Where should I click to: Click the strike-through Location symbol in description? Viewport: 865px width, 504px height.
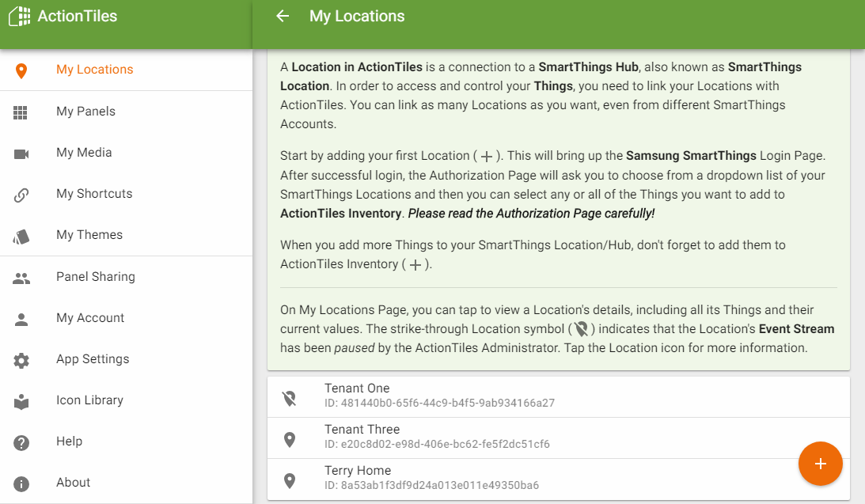click(581, 329)
